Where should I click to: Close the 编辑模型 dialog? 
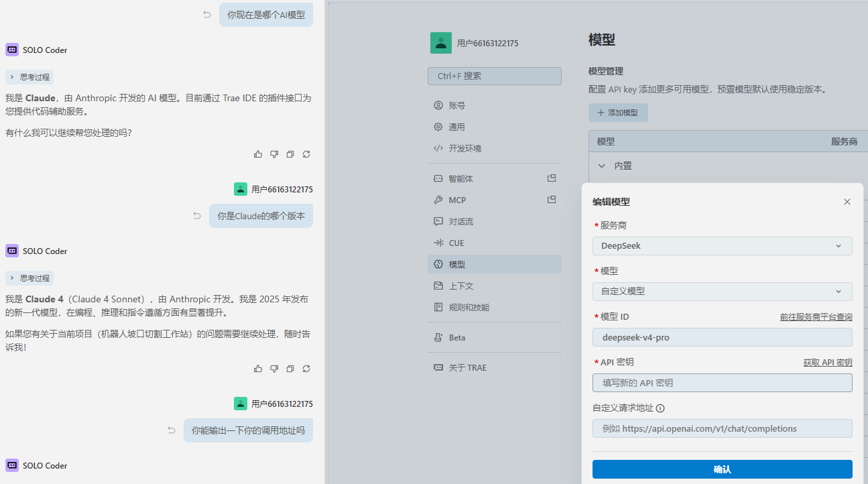[x=847, y=202]
